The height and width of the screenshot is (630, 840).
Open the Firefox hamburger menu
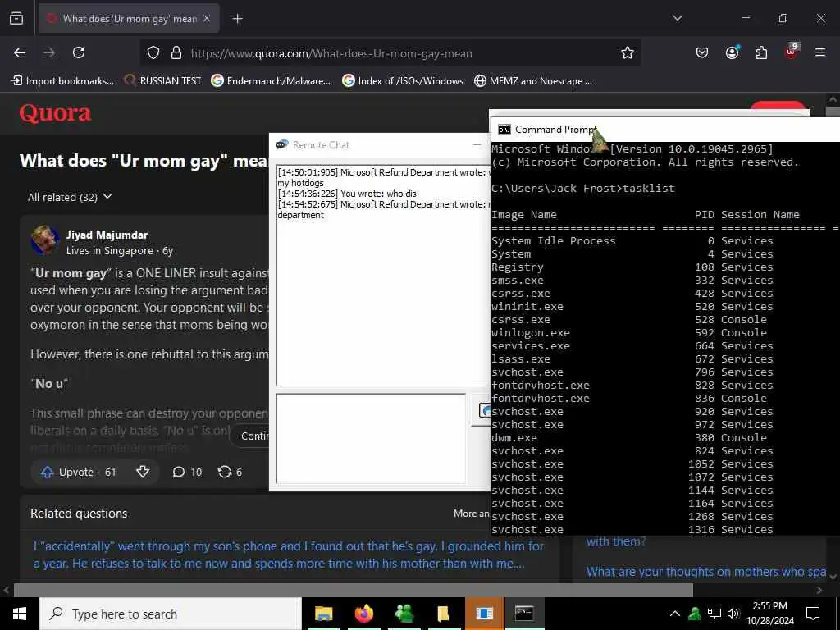point(820,52)
